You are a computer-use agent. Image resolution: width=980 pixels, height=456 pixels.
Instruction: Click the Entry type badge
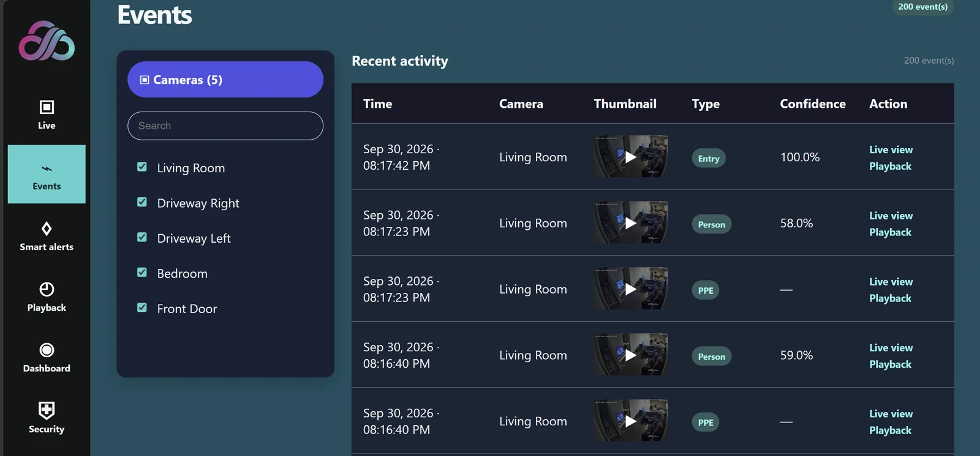coord(709,158)
